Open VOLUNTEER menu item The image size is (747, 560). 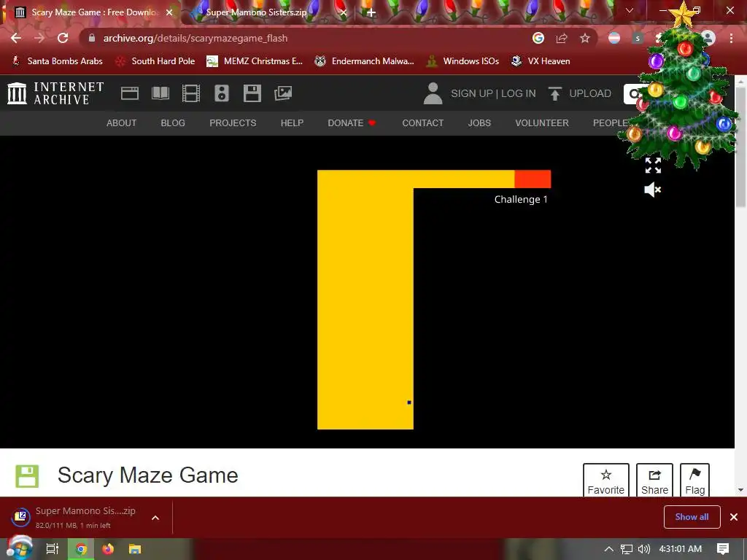click(x=542, y=122)
